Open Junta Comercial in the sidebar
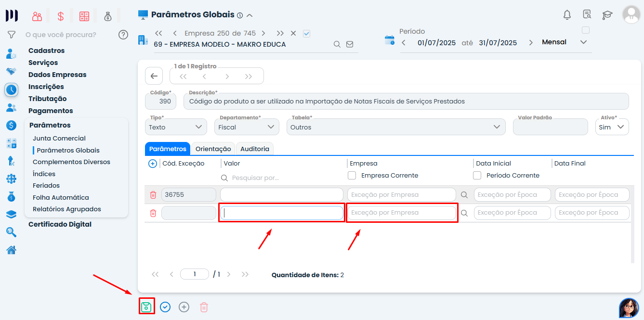The image size is (644, 320). click(x=59, y=138)
